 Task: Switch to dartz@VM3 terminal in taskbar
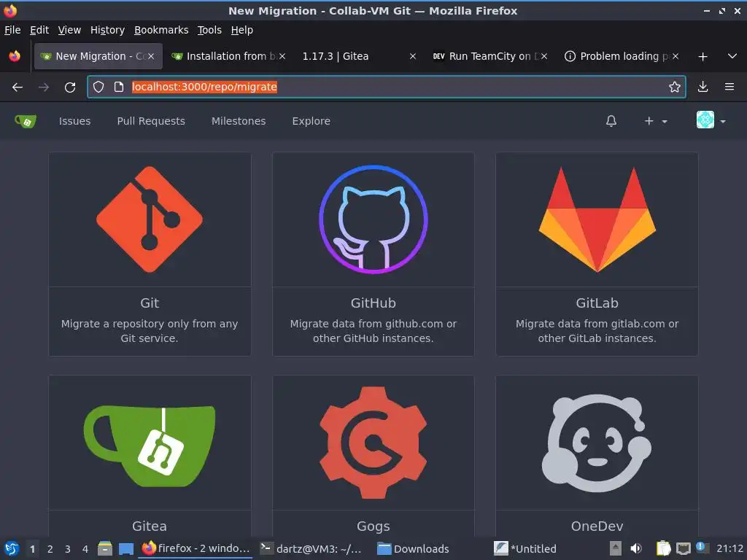click(312, 548)
